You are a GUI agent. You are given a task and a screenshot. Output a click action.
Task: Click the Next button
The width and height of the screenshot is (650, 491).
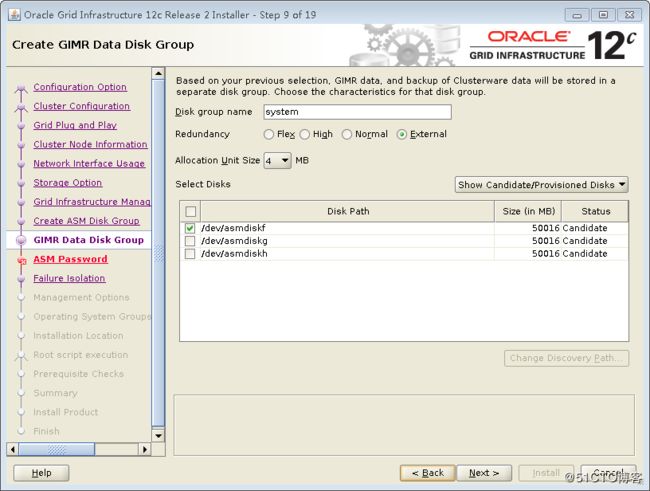pos(484,473)
